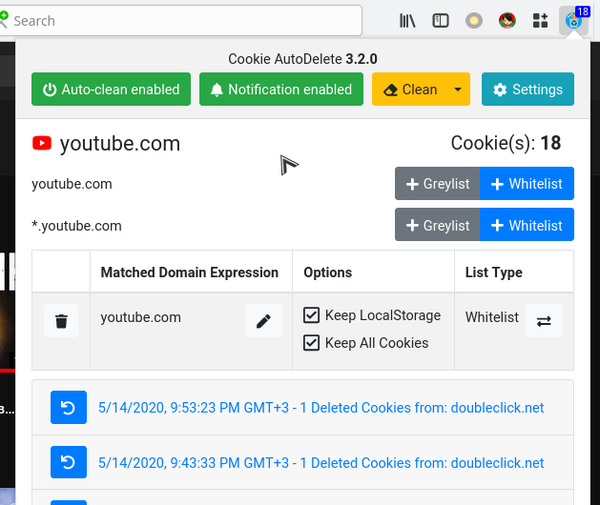Image resolution: width=600 pixels, height=505 pixels.
Task: Open the Settings page
Action: [527, 89]
